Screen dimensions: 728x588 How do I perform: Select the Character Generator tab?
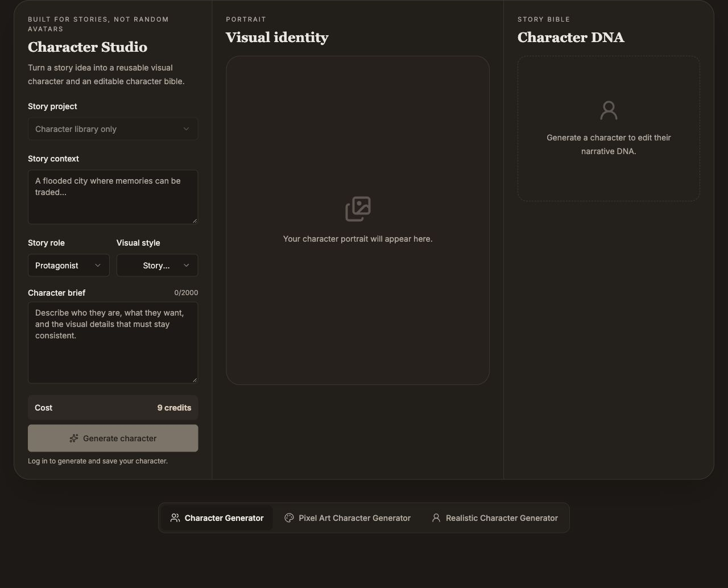coord(217,518)
